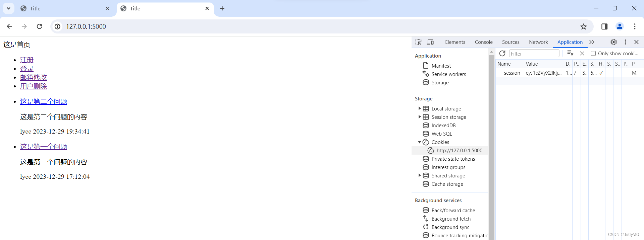Activate the inspect element picker icon
Image resolution: width=644 pixels, height=240 pixels.
click(x=419, y=42)
